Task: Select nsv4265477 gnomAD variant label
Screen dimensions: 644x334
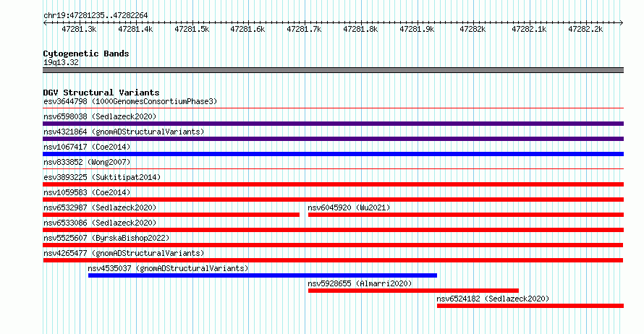Action: coord(124,253)
